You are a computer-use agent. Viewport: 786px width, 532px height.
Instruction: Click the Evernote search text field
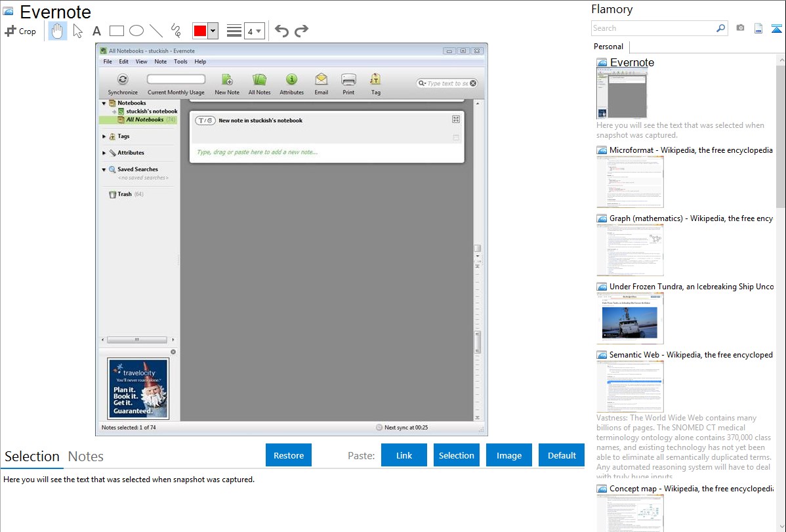[447, 83]
